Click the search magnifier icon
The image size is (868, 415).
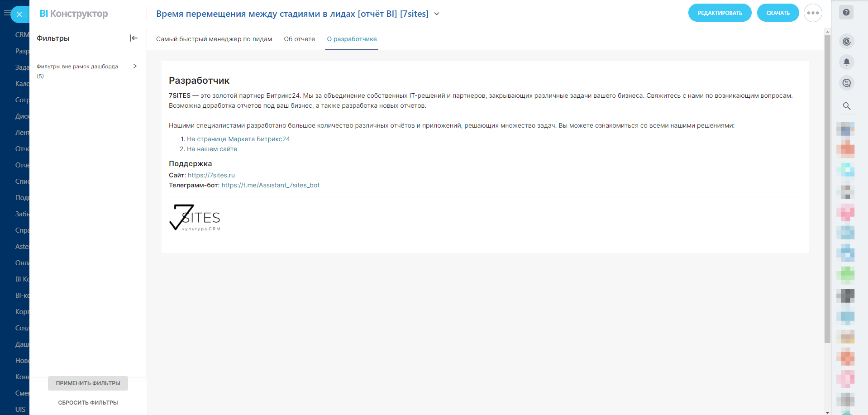click(x=847, y=106)
